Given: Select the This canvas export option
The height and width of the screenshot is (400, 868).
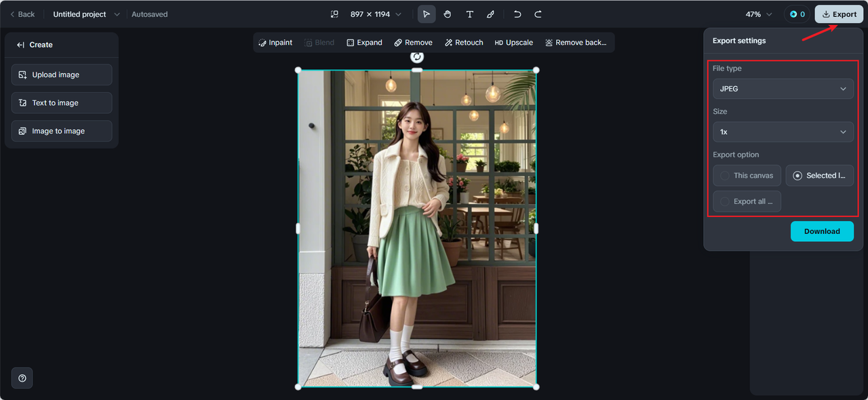Looking at the screenshot, I should (x=747, y=176).
